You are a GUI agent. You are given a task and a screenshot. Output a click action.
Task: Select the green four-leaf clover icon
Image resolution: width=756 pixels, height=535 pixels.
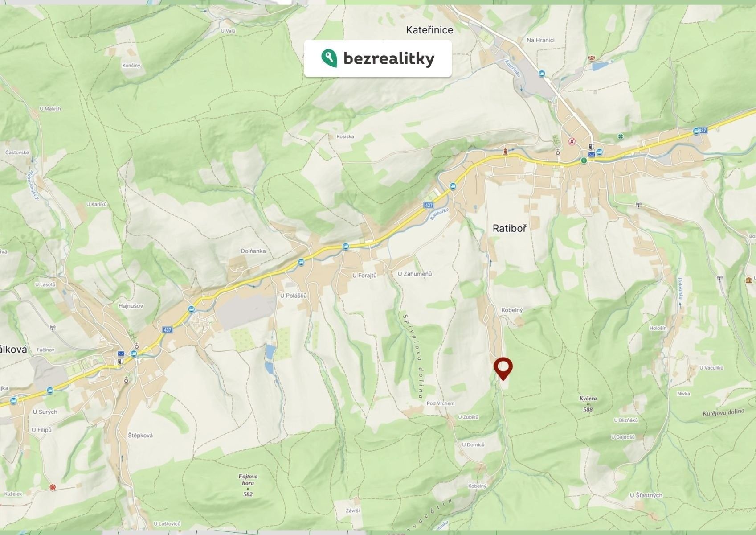[620, 136]
